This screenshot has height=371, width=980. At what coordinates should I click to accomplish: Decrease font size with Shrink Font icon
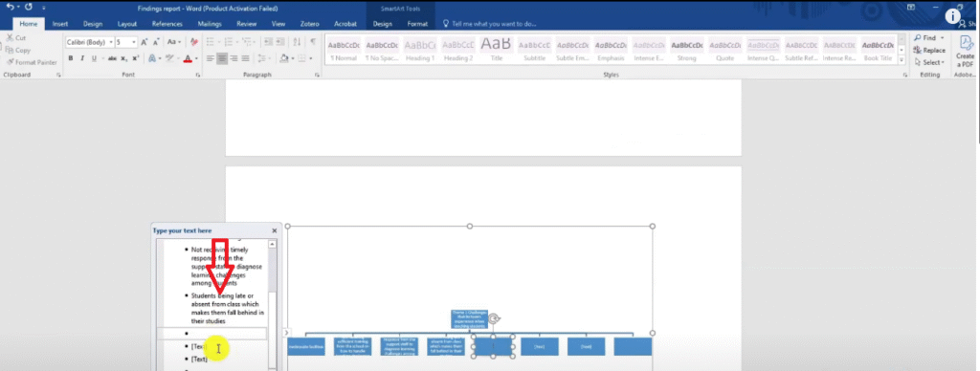(156, 42)
